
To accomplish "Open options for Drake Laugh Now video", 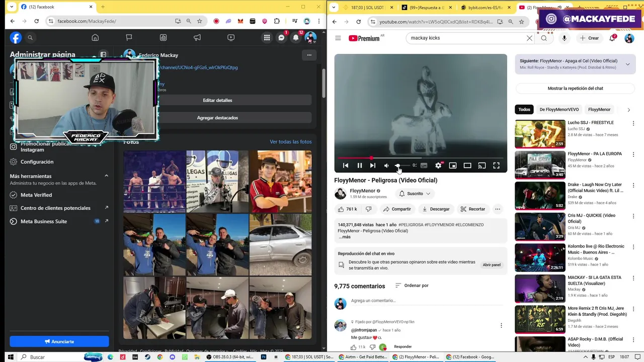I will [633, 185].
